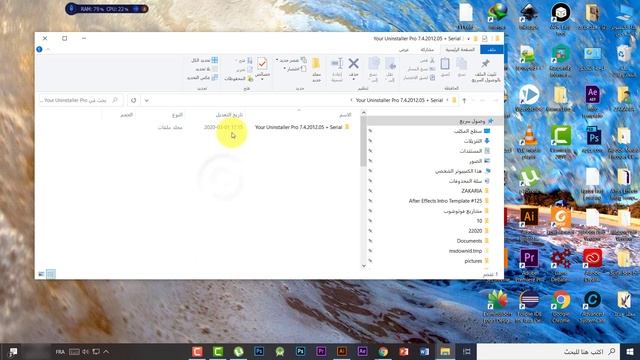The height and width of the screenshot is (360, 640).
Task: Click the Select all icon in the ribbon
Action: [x=214, y=60]
